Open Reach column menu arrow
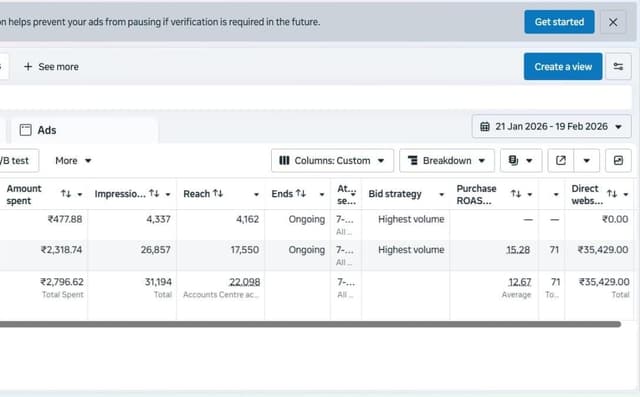The image size is (640, 397). (x=256, y=195)
